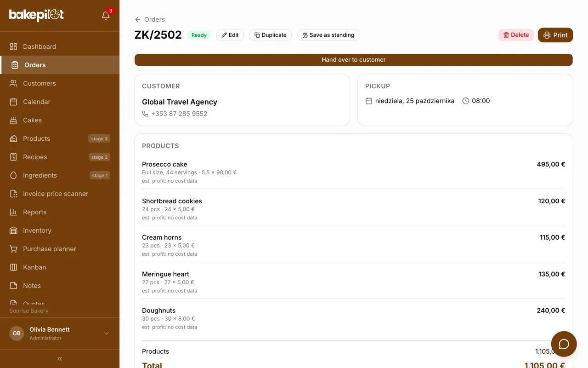Click the OB user avatar
Image resolution: width=588 pixels, height=368 pixels.
pos(17,333)
